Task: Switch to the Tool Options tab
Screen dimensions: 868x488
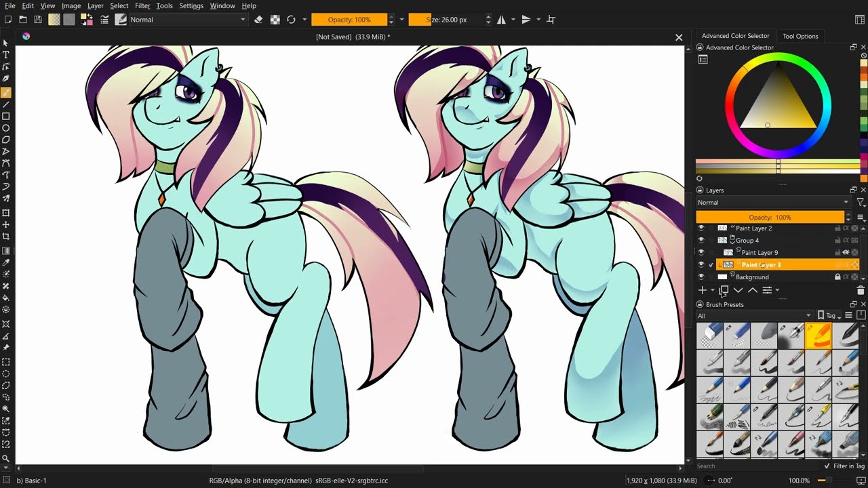Action: coord(800,36)
